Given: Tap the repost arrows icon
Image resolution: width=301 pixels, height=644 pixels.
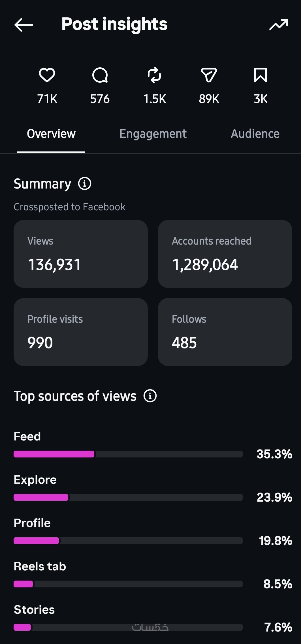Looking at the screenshot, I should (x=154, y=75).
